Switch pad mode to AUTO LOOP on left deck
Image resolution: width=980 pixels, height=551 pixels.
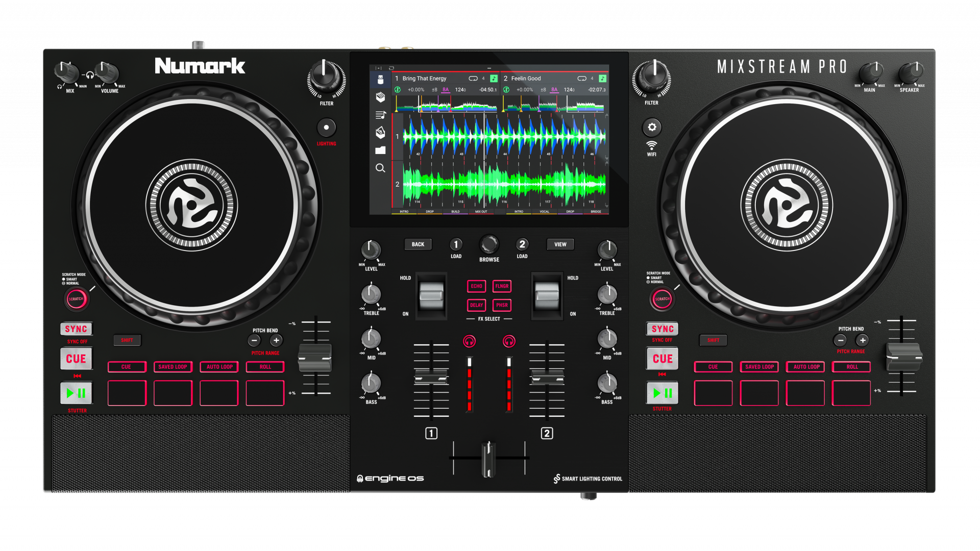click(x=218, y=367)
